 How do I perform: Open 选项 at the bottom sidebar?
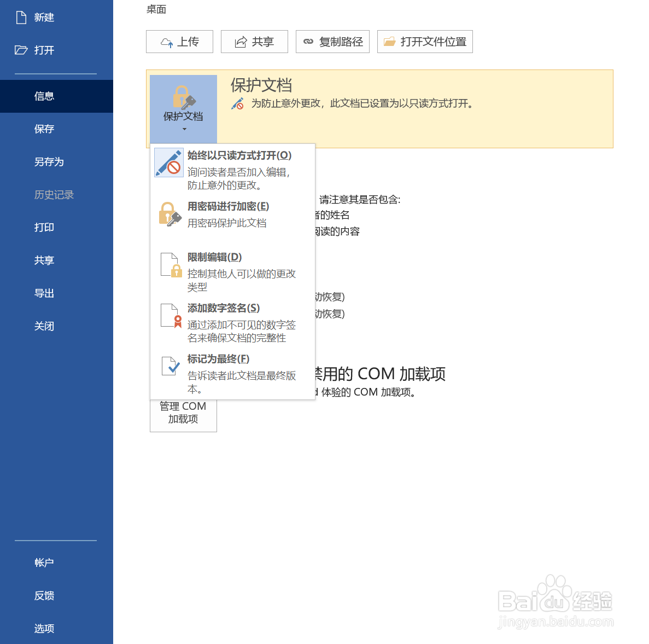tap(44, 628)
